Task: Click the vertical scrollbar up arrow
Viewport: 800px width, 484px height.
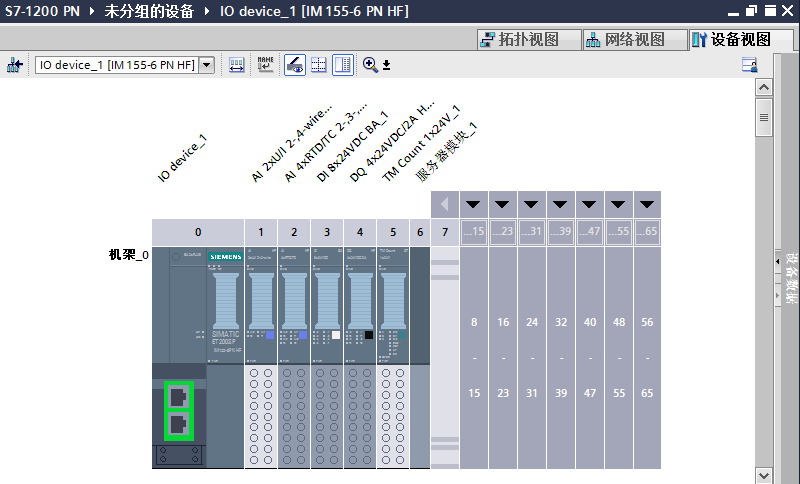Action: (x=764, y=87)
